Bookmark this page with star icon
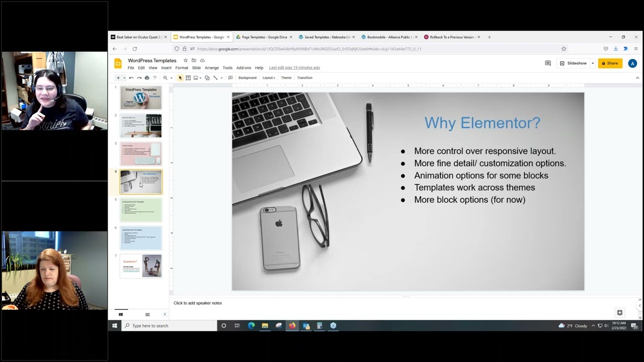 (563, 49)
